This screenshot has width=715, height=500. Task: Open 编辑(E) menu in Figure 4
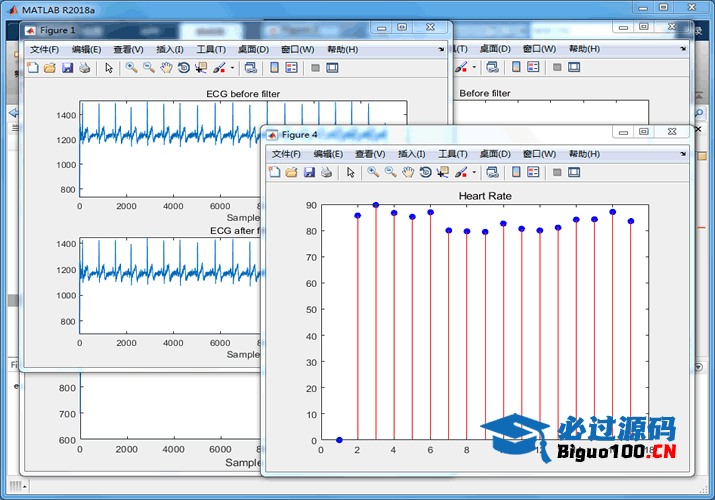328,154
